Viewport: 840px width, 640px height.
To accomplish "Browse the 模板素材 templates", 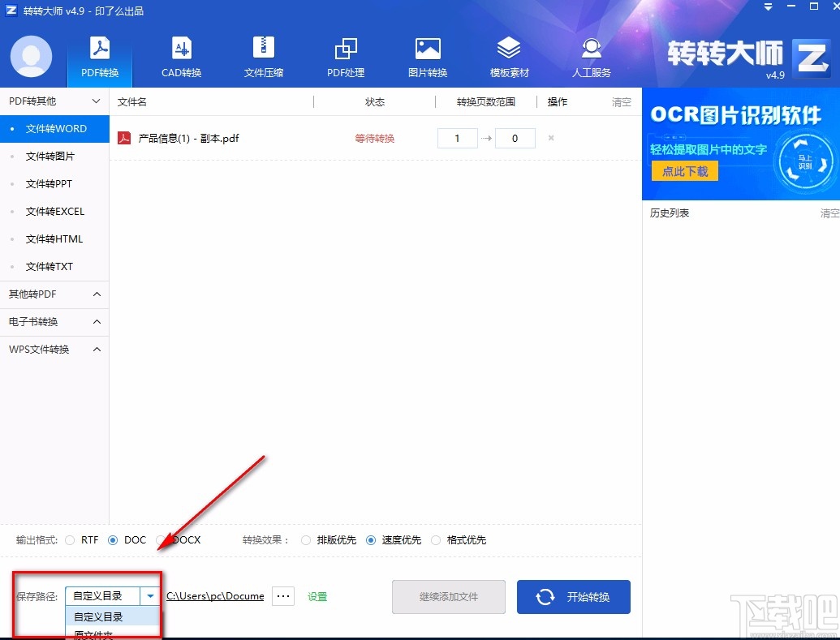I will point(509,55).
